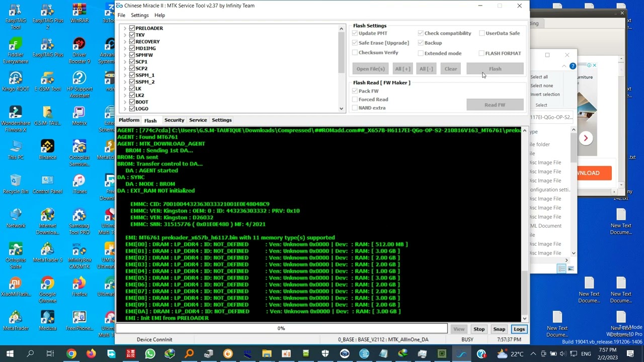This screenshot has height=362, width=644.
Task: Expand the TKV tree node
Action: click(125, 35)
